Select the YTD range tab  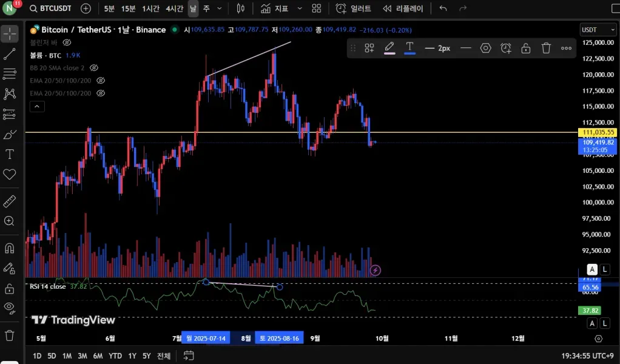(x=115, y=356)
